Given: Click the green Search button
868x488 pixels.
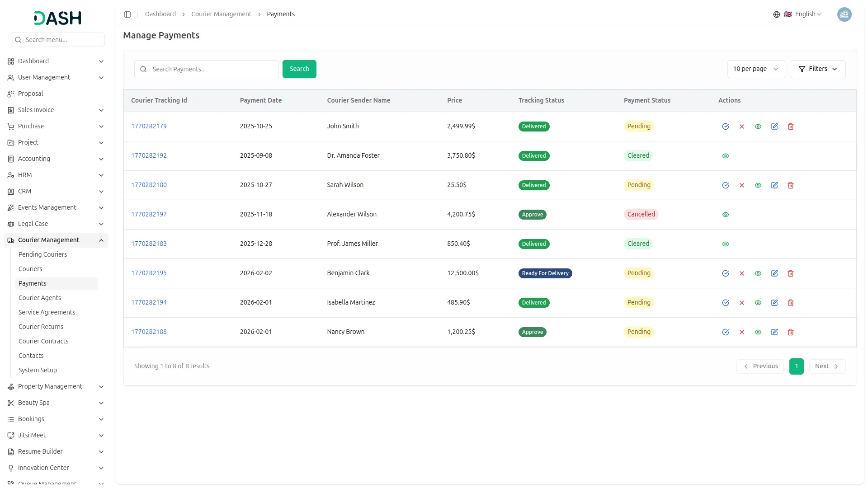Looking at the screenshot, I should click(299, 69).
